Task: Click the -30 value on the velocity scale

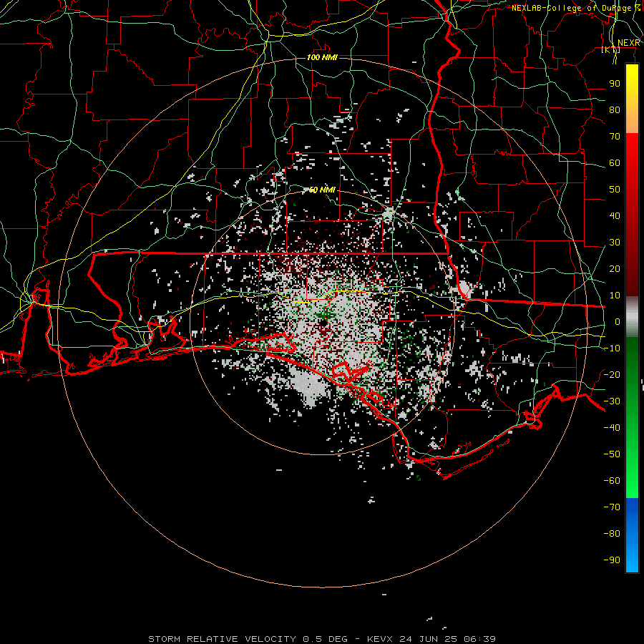Action: tap(612, 401)
